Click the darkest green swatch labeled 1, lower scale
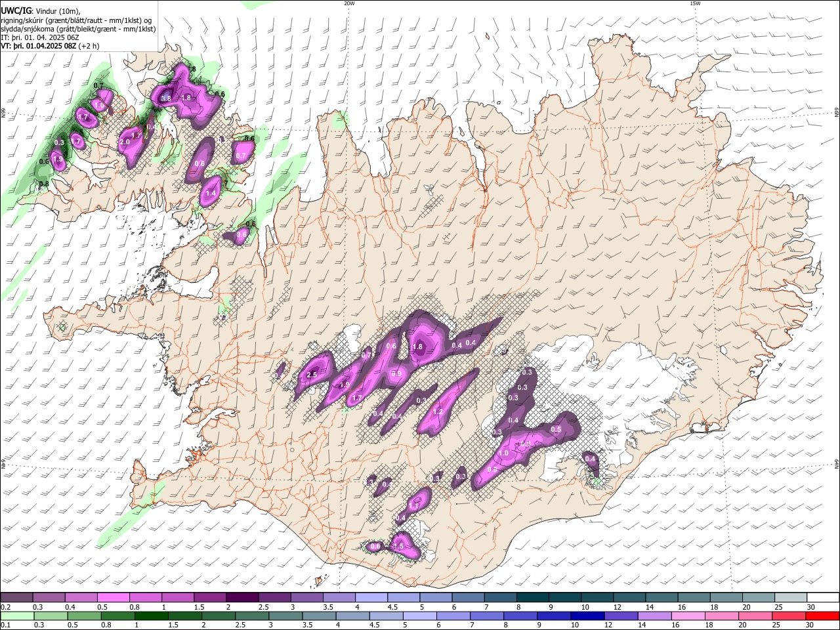Screen dimensions: 840x630 (x=151, y=616)
